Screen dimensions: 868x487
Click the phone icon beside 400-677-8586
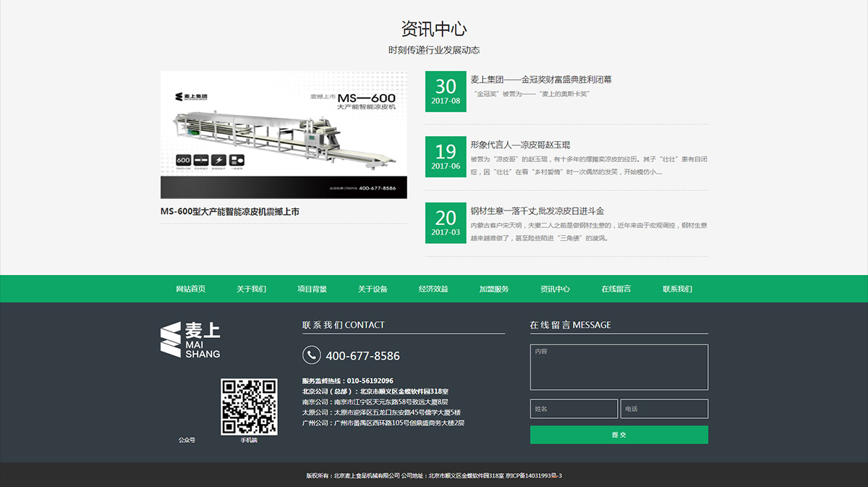[x=311, y=355]
